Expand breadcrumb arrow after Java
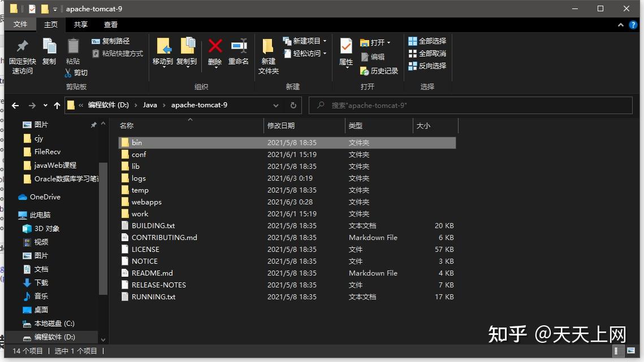This screenshot has width=644, height=362. [x=164, y=105]
